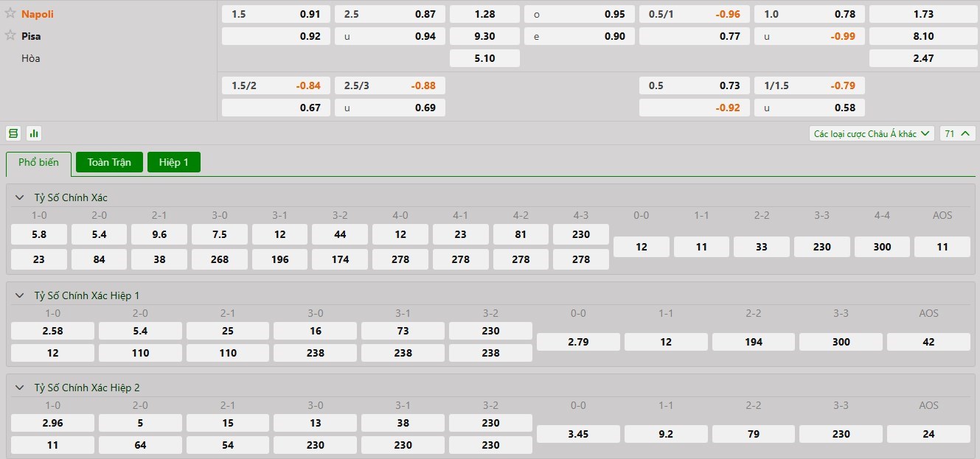
Task: Collapse the 'Tỷ Số Chính Xác Hiệp 1' section
Action: pyautogui.click(x=20, y=295)
